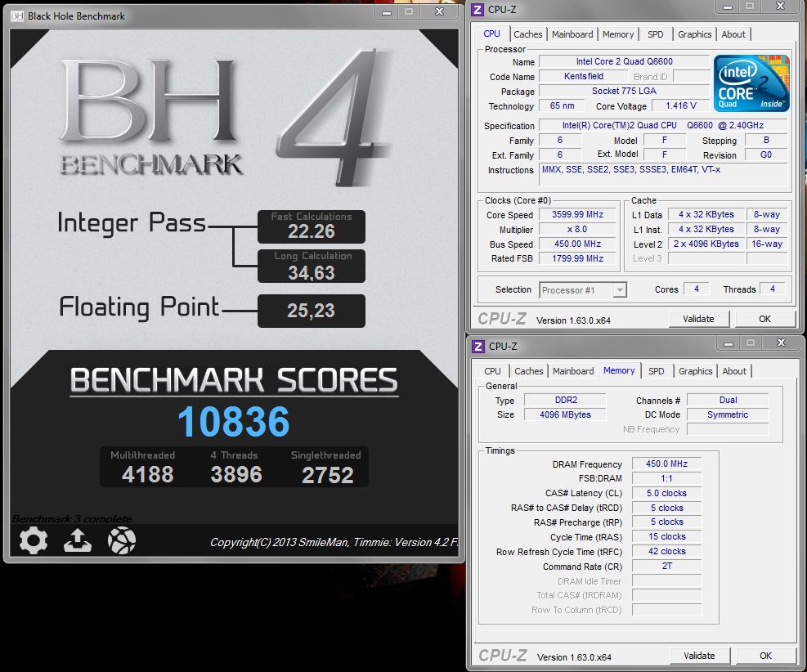Switch to Caches tab in upper CPU-Z
Screen dimensions: 807x672
pos(527,34)
